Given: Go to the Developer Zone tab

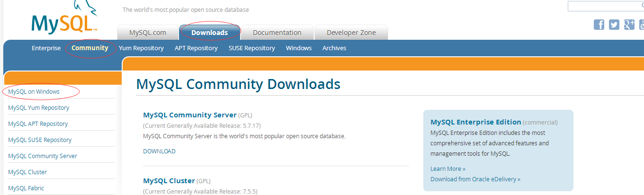Looking at the screenshot, I should click(351, 33).
